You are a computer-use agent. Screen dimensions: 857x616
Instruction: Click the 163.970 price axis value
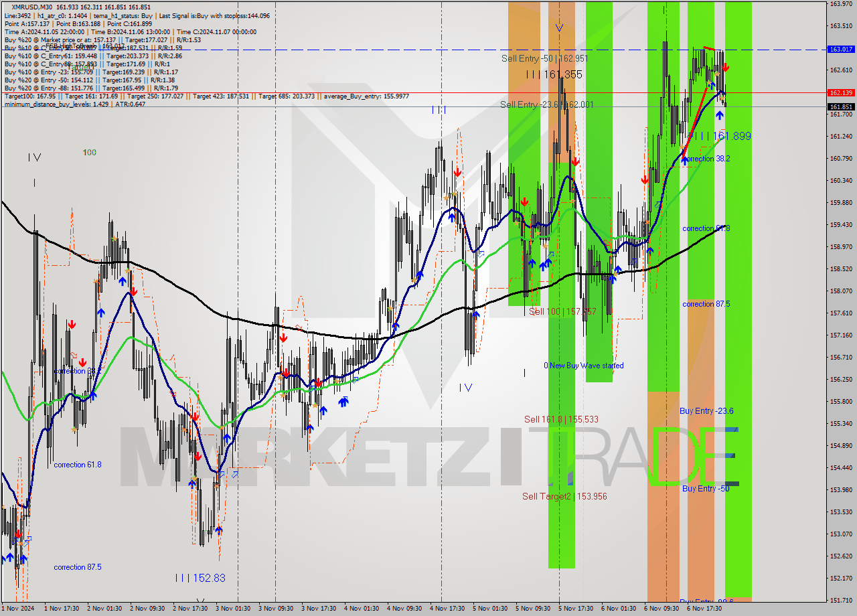pos(841,3)
